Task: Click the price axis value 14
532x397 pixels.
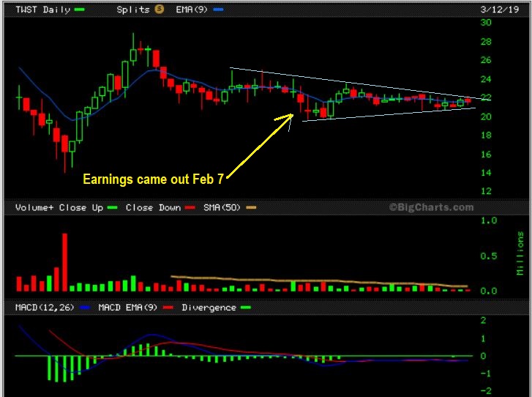Action: (x=486, y=173)
